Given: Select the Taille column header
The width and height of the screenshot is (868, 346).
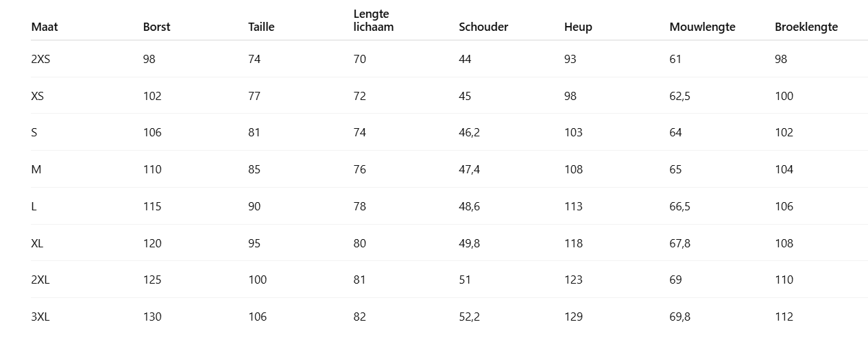Looking at the screenshot, I should pos(261,27).
